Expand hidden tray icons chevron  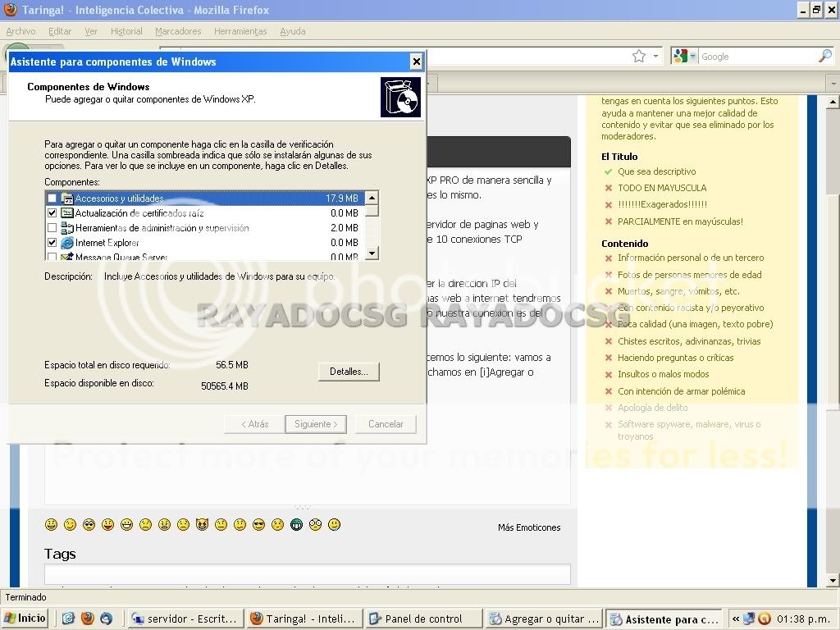tap(736, 619)
